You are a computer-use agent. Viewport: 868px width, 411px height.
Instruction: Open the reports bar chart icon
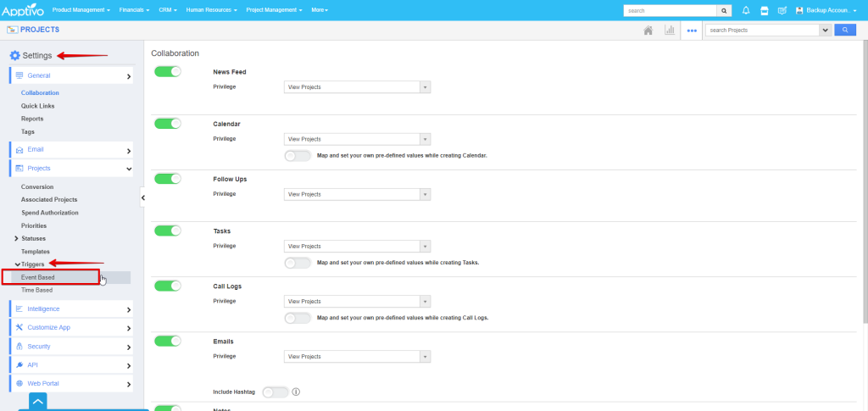670,30
